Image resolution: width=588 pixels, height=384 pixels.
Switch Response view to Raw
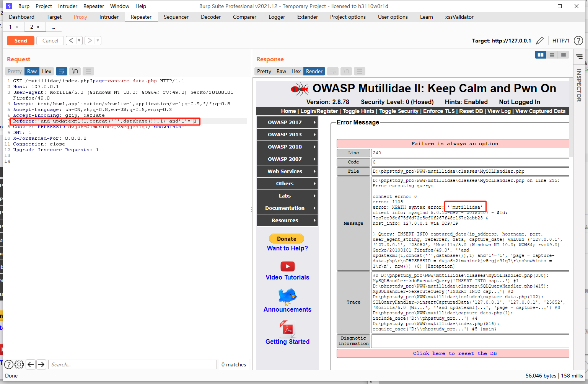(281, 71)
